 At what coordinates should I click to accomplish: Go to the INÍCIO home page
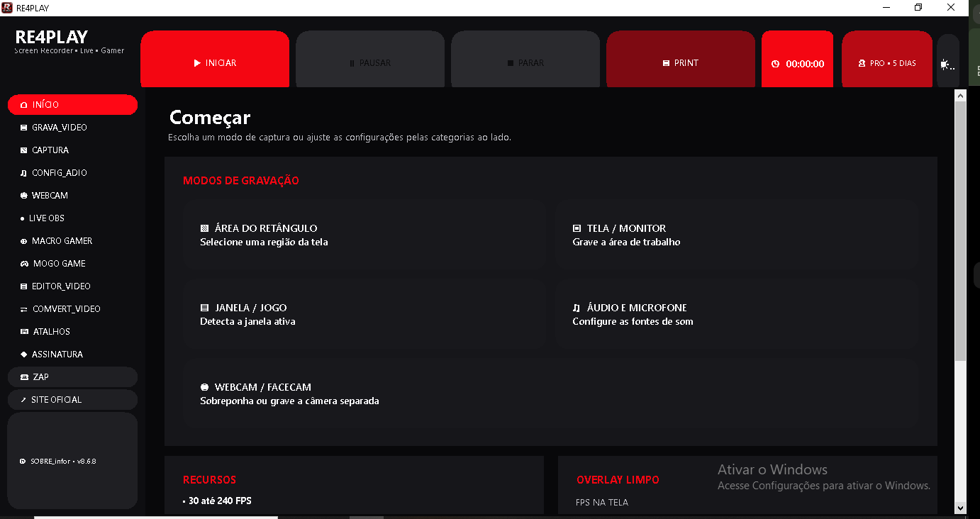click(x=72, y=105)
